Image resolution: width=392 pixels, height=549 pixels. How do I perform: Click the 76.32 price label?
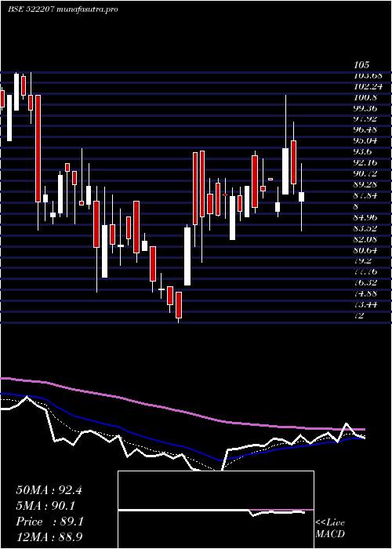click(x=367, y=282)
